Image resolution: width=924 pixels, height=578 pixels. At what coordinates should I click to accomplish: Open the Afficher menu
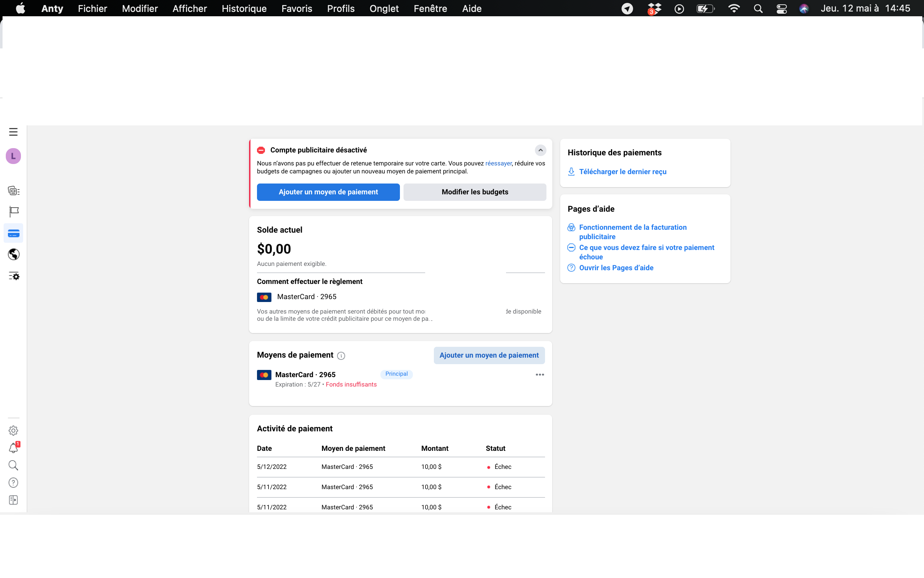coord(190,8)
